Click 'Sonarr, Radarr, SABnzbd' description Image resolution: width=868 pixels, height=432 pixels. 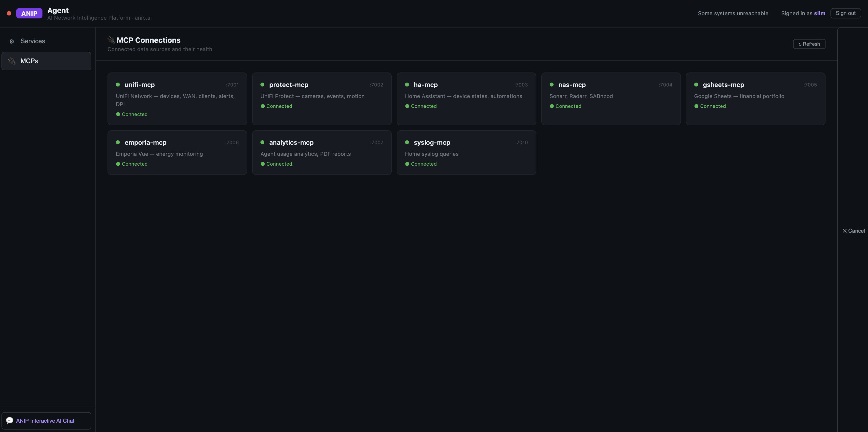point(581,96)
